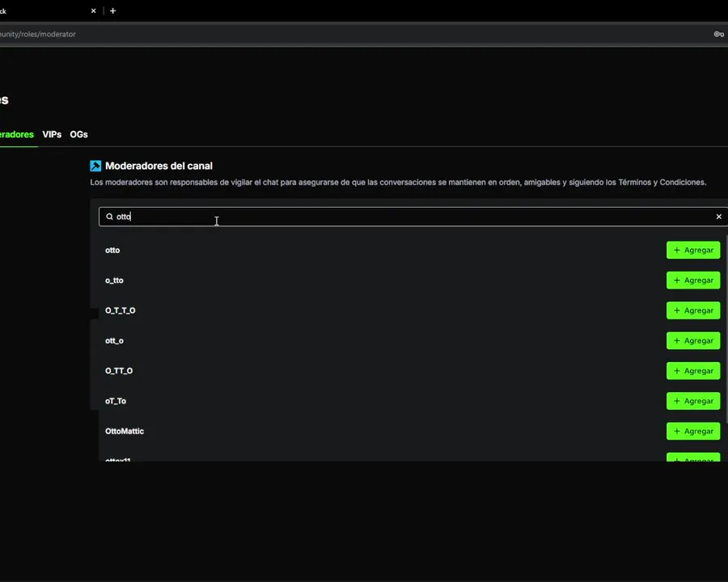This screenshot has height=582, width=728.
Task: Clear the moderator search with the X icon
Action: point(719,217)
